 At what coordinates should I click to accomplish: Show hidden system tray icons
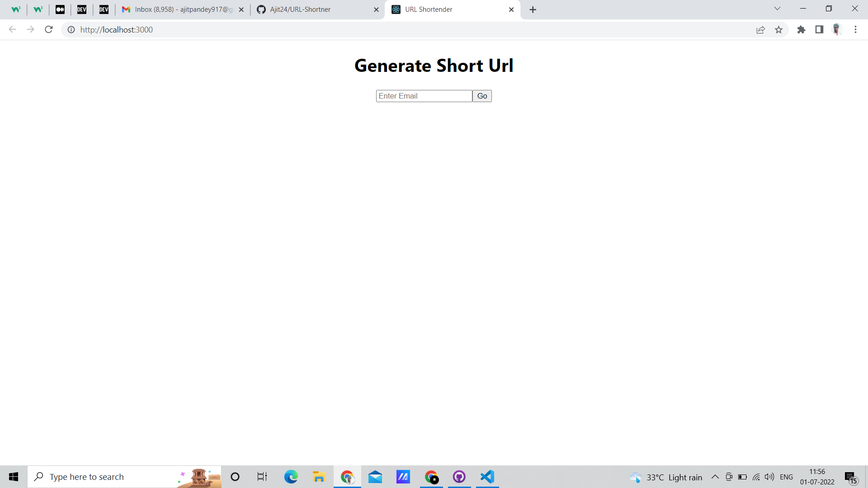tap(715, 477)
